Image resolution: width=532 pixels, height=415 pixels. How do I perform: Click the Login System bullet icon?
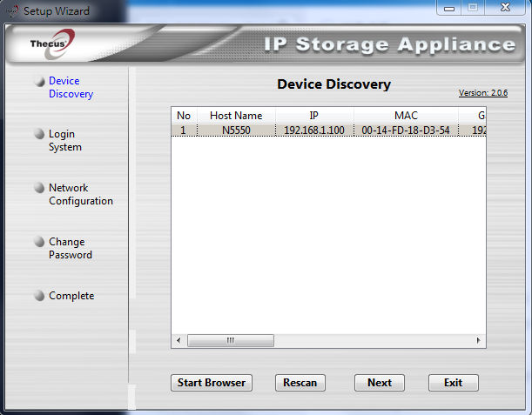click(x=39, y=134)
